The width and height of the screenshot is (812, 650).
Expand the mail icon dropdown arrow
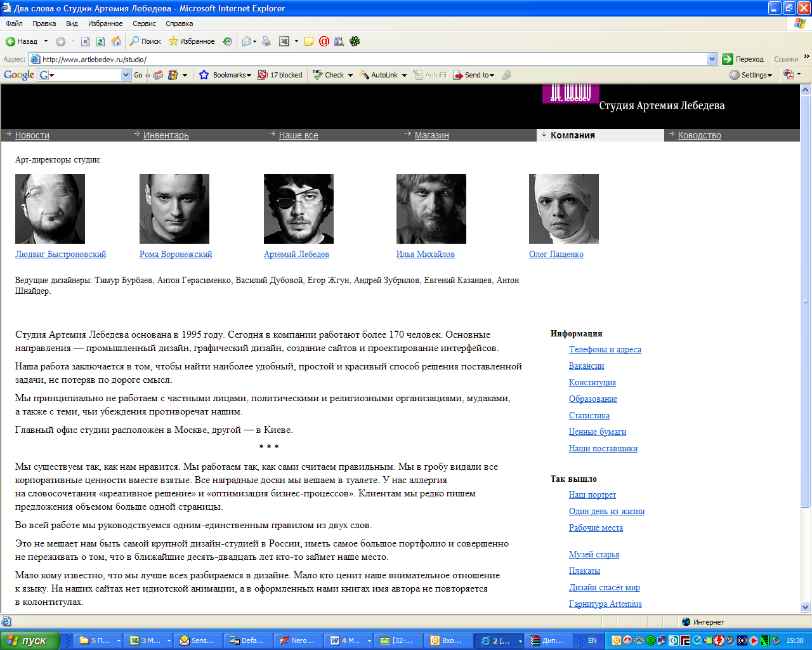[255, 41]
